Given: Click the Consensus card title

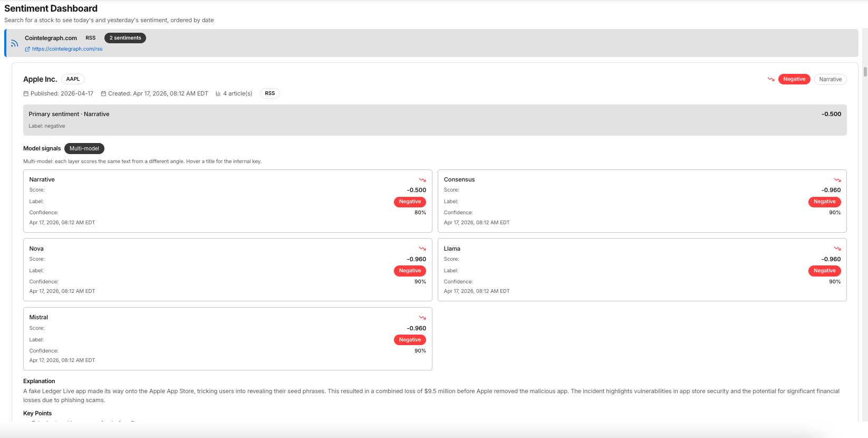Looking at the screenshot, I should (459, 179).
